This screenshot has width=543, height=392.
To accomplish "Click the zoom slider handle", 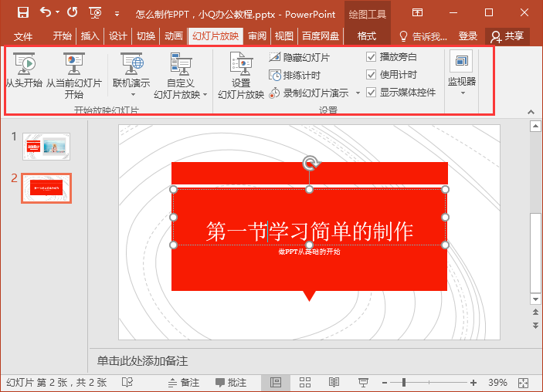I will click(x=404, y=383).
